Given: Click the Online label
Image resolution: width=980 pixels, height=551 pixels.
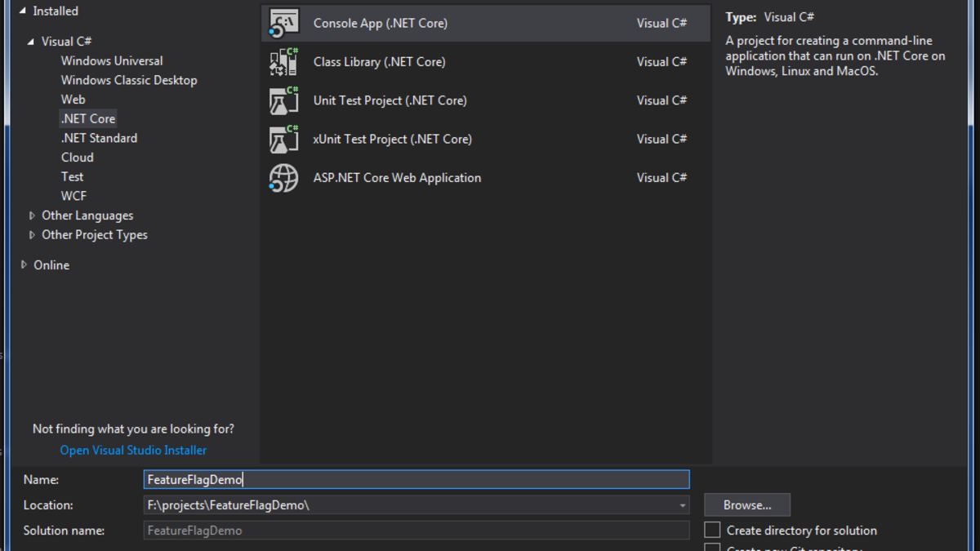Looking at the screenshot, I should pos(51,265).
